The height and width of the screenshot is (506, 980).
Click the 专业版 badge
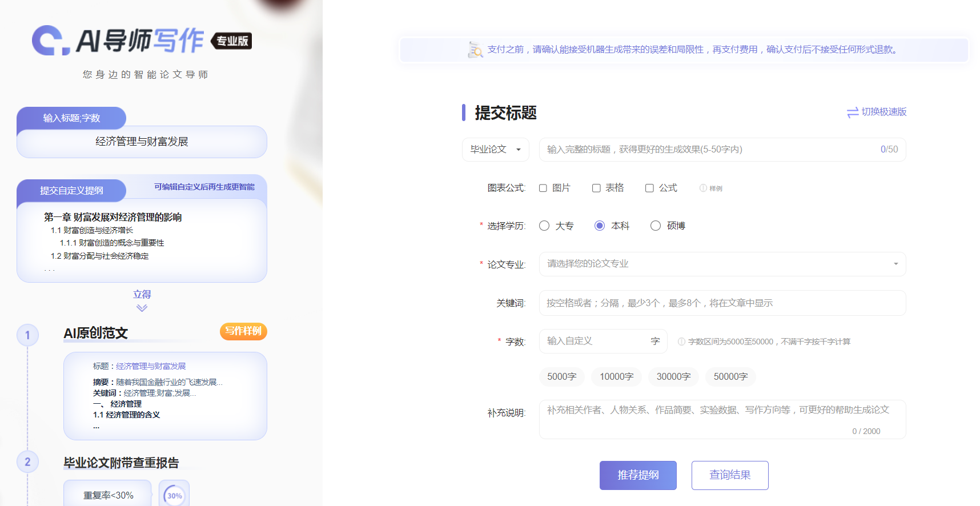tap(232, 41)
